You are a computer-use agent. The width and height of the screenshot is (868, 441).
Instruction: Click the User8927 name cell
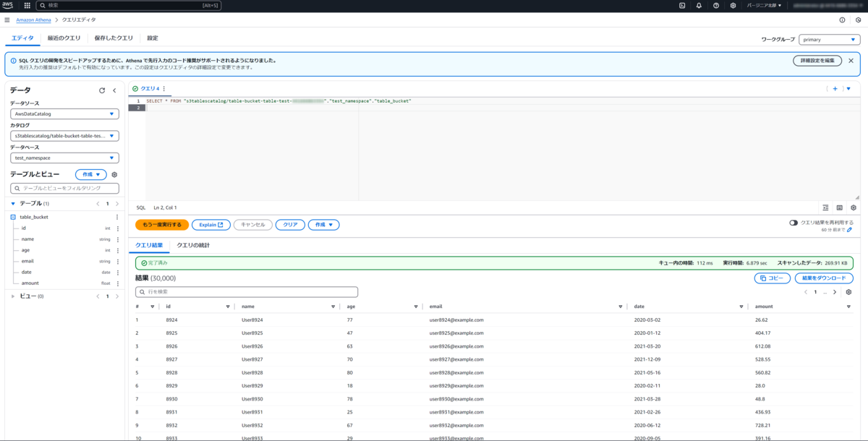(252, 359)
